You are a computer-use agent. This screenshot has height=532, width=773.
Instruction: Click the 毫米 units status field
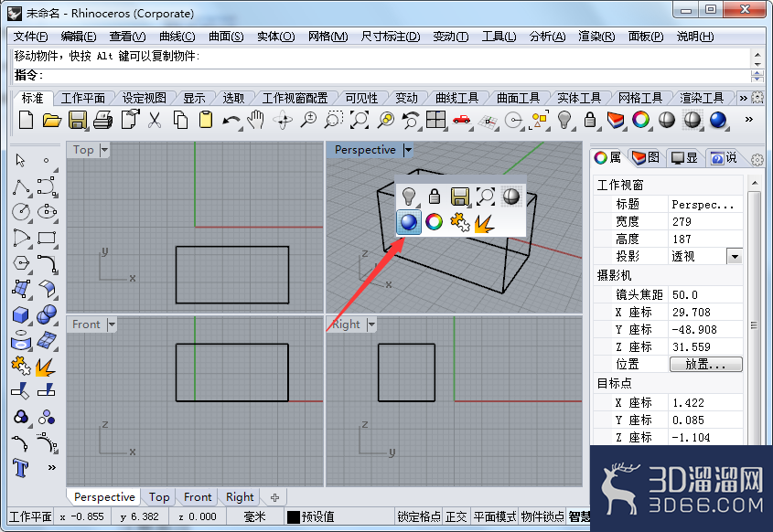255,516
